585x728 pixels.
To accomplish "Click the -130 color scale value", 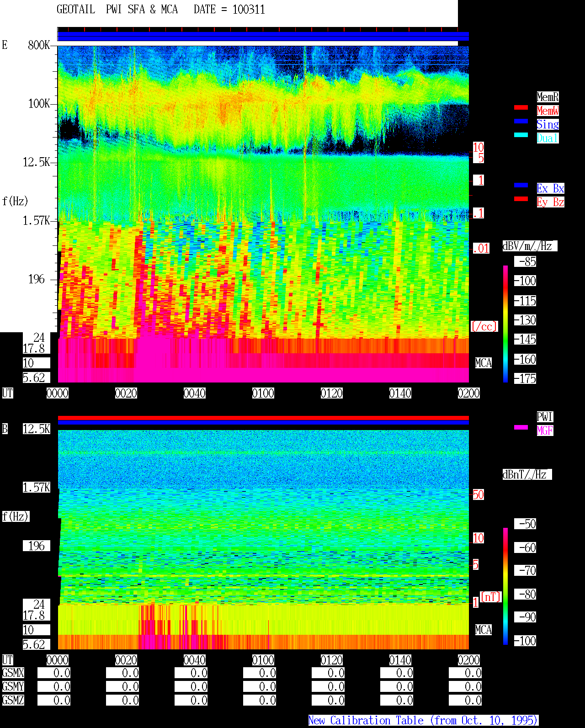I will 525,320.
